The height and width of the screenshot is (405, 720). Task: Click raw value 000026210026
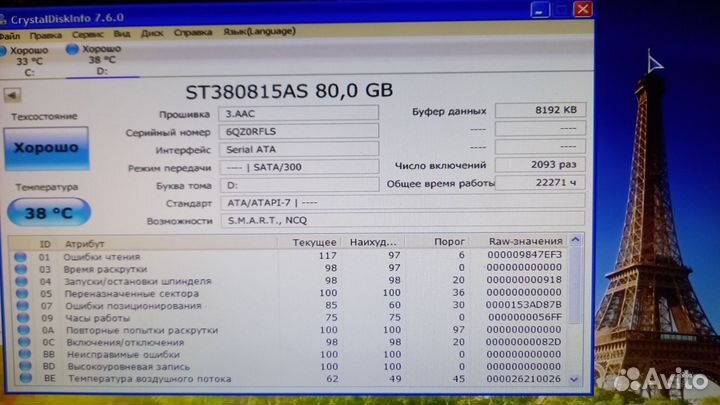tap(523, 379)
